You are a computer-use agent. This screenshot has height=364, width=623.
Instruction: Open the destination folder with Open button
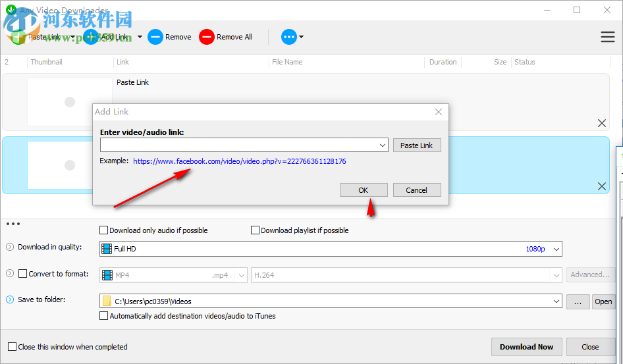coord(603,301)
